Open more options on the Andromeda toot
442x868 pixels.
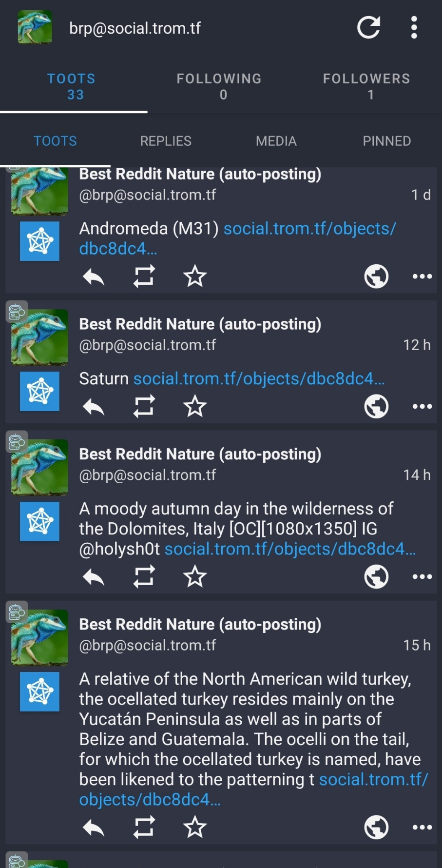click(x=422, y=276)
